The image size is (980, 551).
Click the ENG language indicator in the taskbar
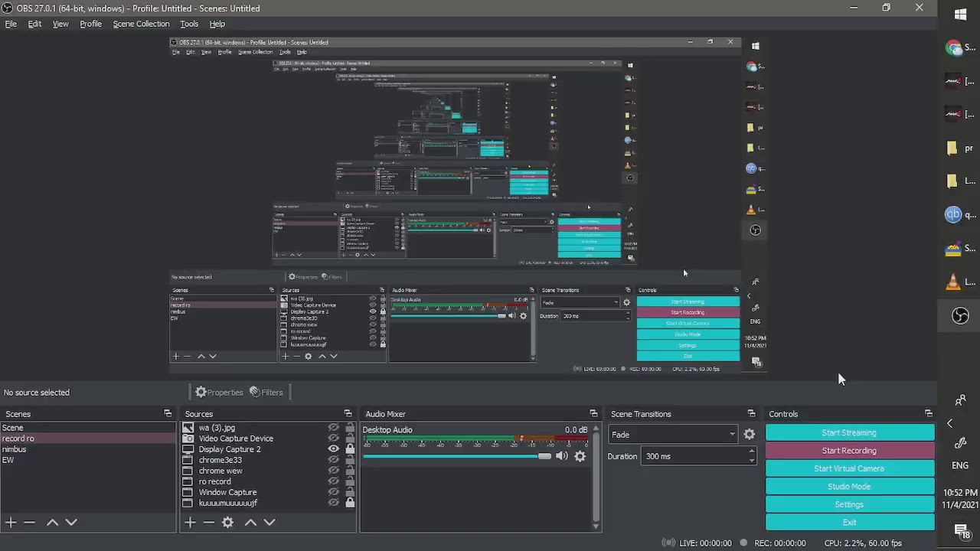(x=960, y=465)
